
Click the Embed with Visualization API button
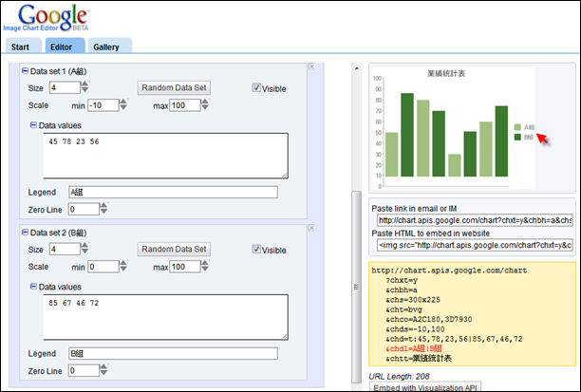pos(425,387)
